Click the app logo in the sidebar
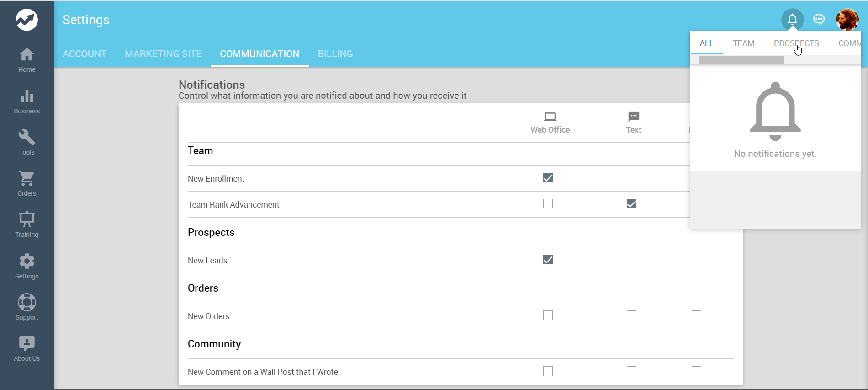 coord(26,20)
